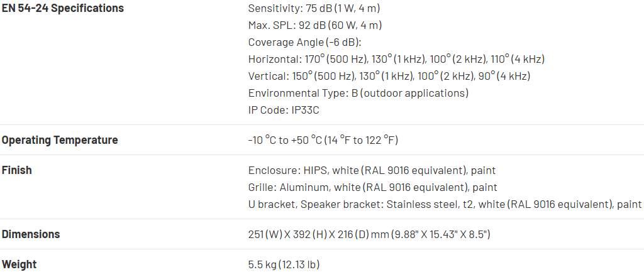Click the U bracket Stainless steel line

(445, 204)
